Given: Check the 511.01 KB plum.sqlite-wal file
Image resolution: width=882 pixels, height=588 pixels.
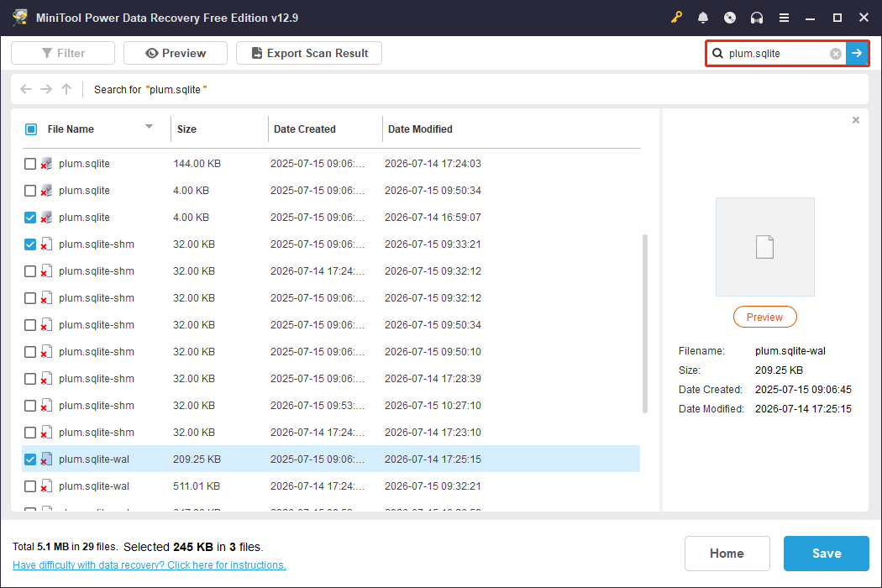Looking at the screenshot, I should (x=30, y=486).
